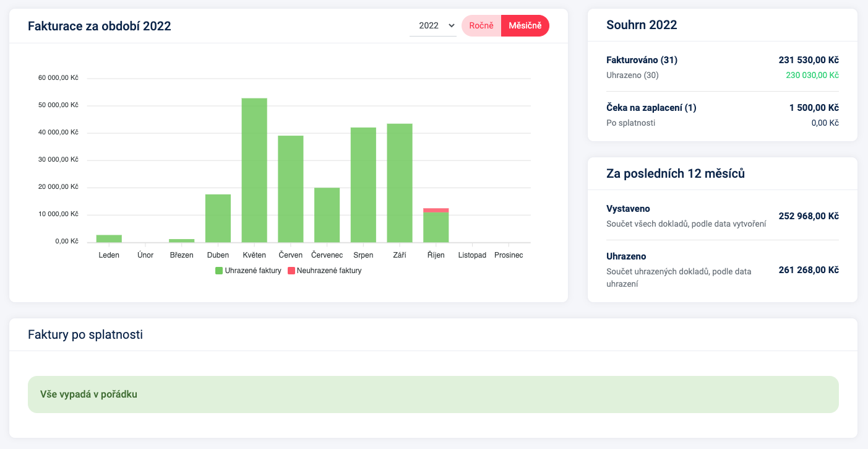Click the Po splatnosti label in summary
868x449 pixels.
click(x=631, y=123)
